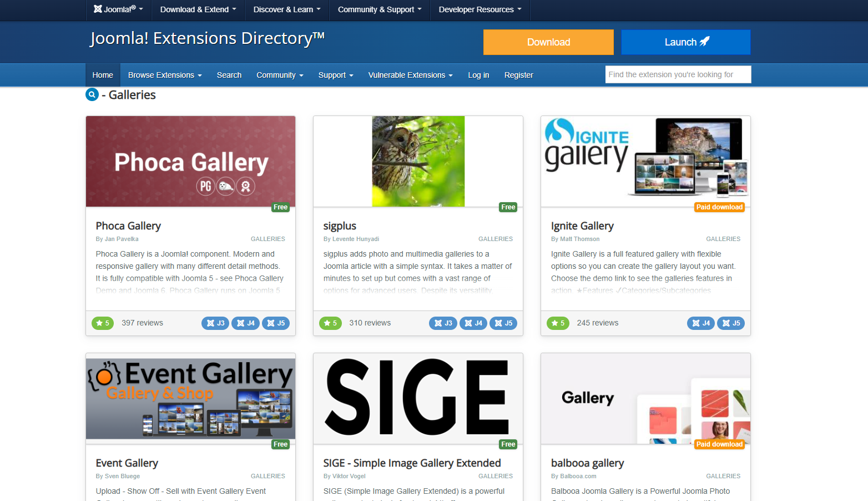Click the 5-star rating badge on sigplus

[330, 323]
